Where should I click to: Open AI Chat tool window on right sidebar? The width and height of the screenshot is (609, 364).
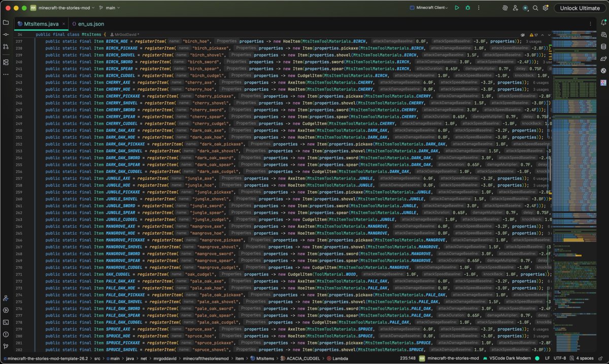tap(603, 34)
